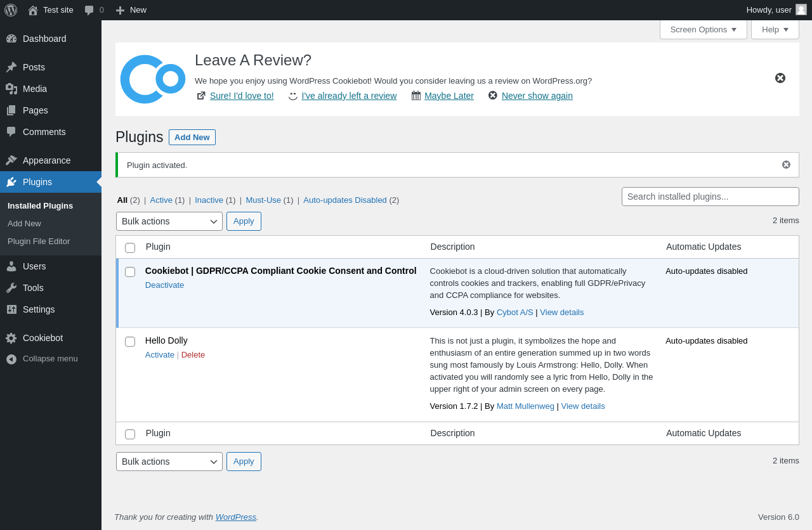Click the Posts pushpin icon
812x530 pixels.
tap(11, 67)
